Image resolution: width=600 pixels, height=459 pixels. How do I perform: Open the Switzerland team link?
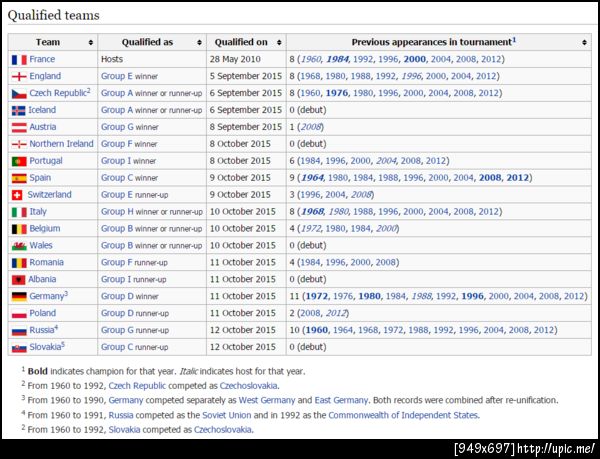point(49,195)
